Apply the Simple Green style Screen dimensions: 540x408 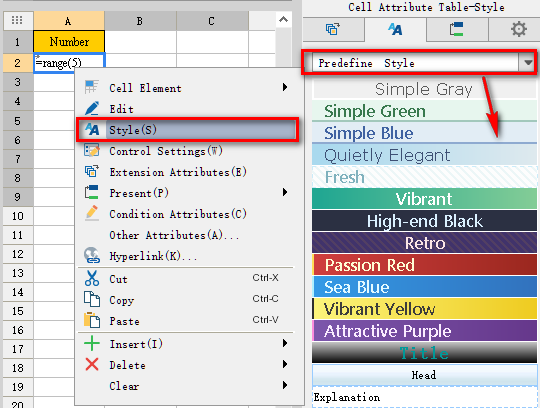coord(424,111)
